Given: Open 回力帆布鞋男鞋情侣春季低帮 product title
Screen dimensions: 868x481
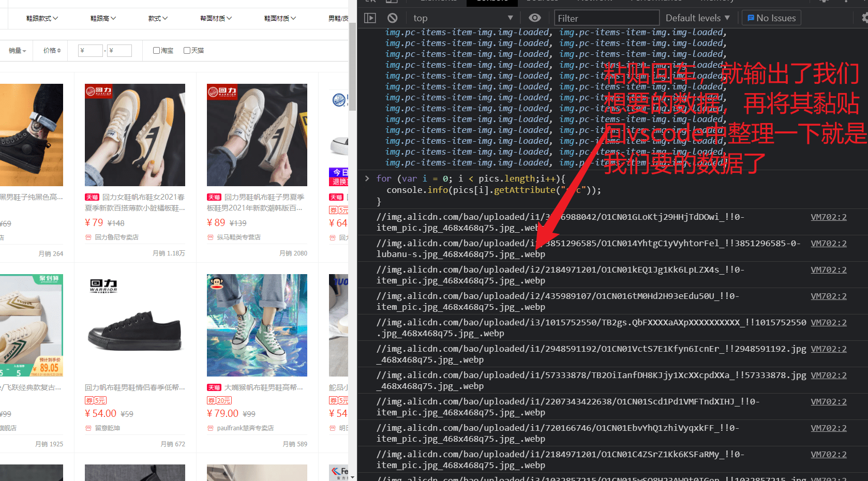Looking at the screenshot, I should click(x=134, y=387).
